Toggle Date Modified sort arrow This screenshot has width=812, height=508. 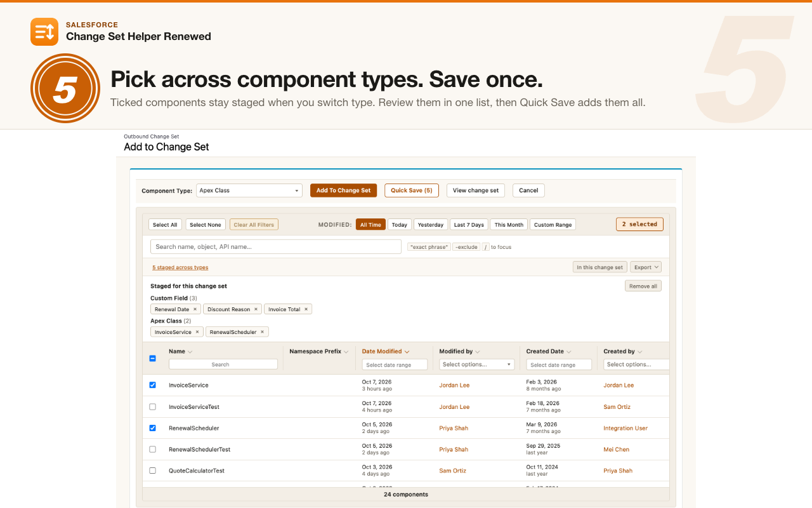tap(407, 352)
